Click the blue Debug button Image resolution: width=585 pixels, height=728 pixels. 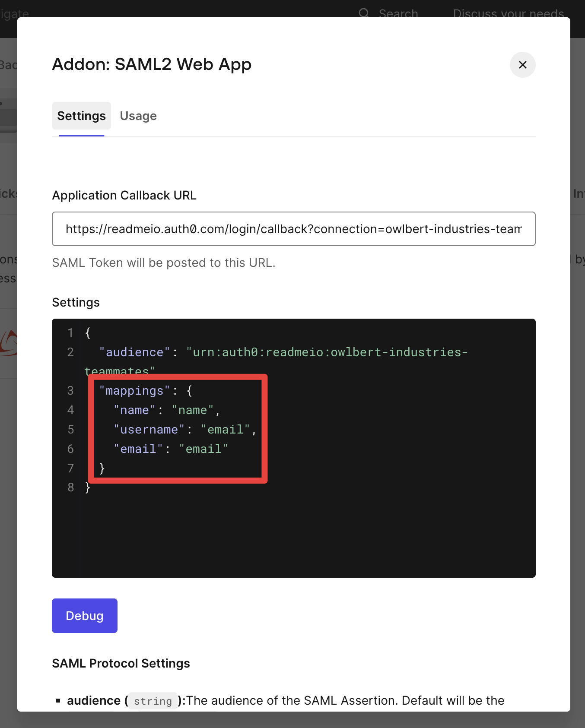coord(85,616)
